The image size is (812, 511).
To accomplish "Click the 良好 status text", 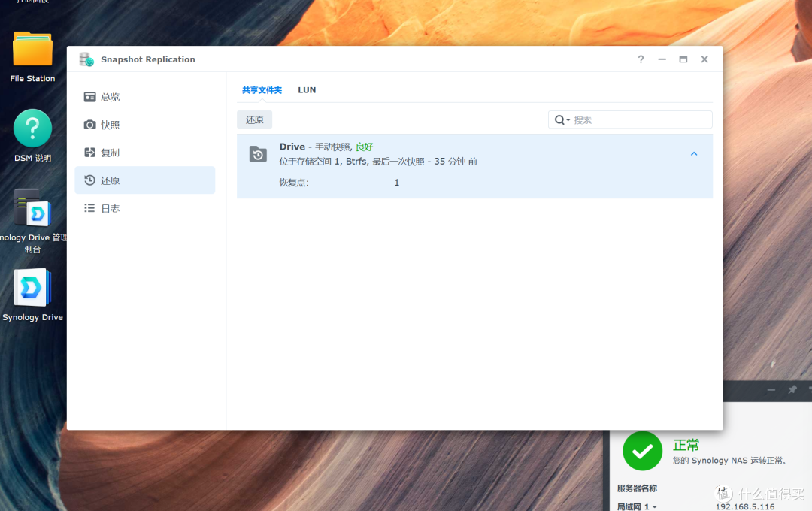I will click(365, 147).
